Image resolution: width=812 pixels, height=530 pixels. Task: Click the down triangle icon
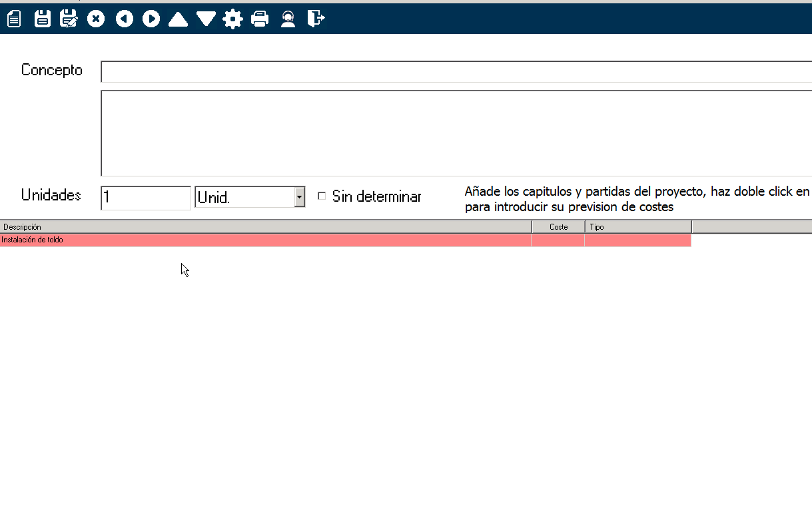[x=206, y=19]
